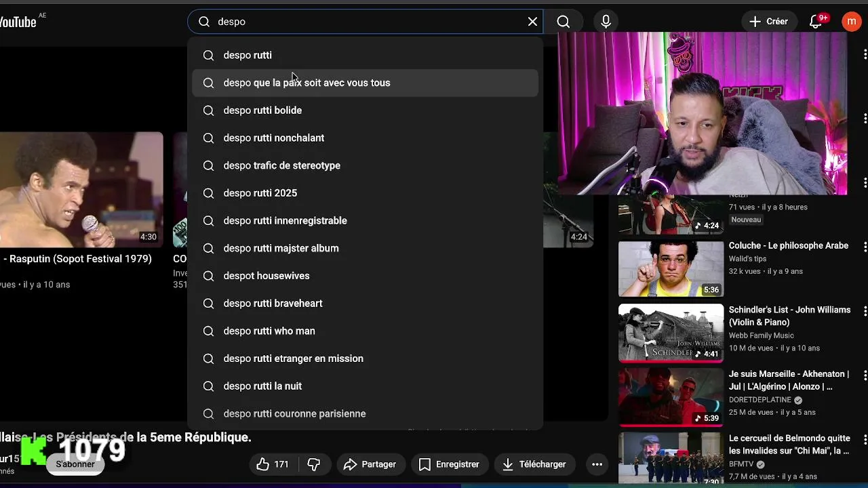
Task: Select suggestion 'despo rutti'
Action: click(366, 55)
